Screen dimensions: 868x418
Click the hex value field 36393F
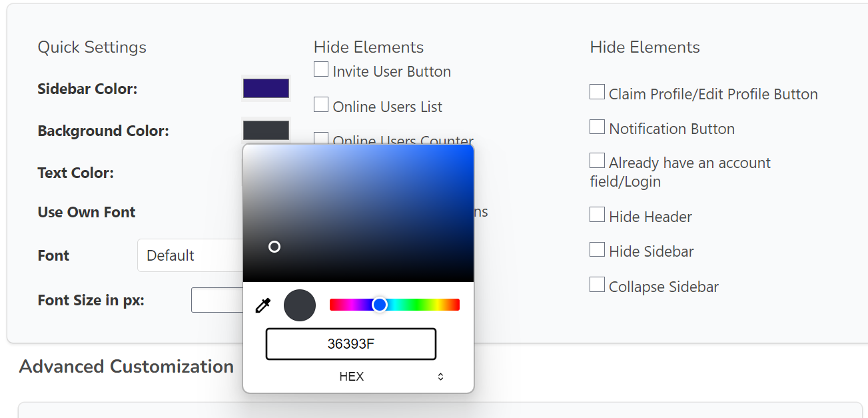click(x=351, y=344)
